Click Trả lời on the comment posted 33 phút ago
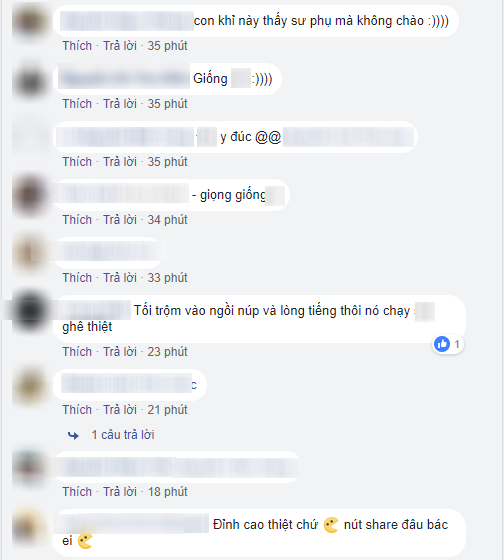Screen dimensions: 504x560 click(120, 278)
